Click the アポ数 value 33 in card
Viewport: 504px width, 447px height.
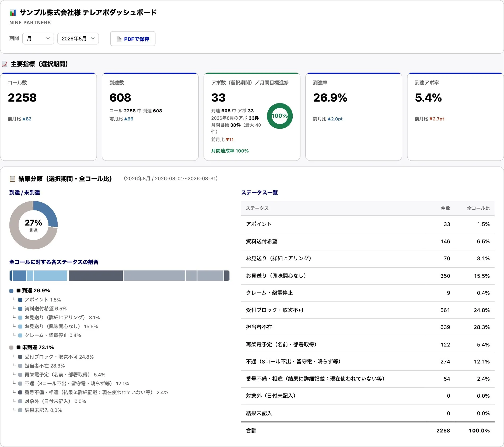coord(218,98)
